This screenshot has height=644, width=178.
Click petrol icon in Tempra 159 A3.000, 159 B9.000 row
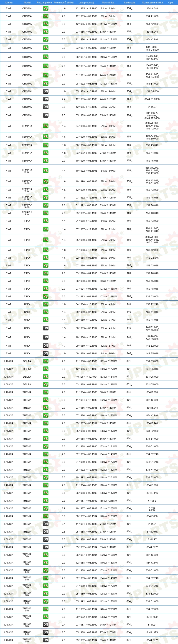(x=46, y=137)
